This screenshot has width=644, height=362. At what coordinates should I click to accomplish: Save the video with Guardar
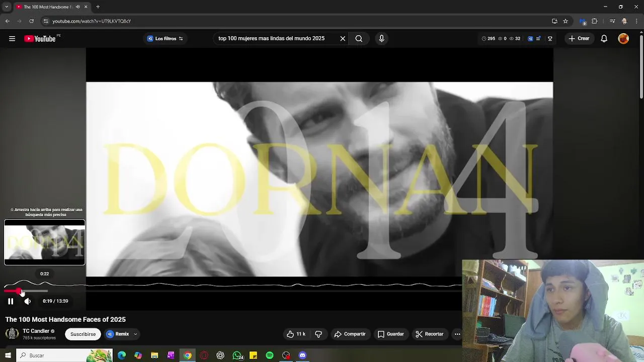[391, 334]
